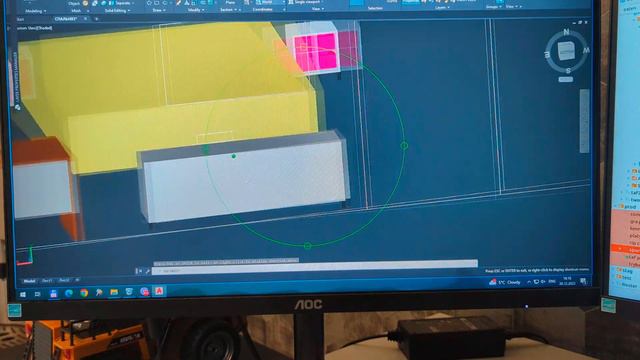Click the N direction on the compass
Viewport: 640px width, 360px height.
567,32
